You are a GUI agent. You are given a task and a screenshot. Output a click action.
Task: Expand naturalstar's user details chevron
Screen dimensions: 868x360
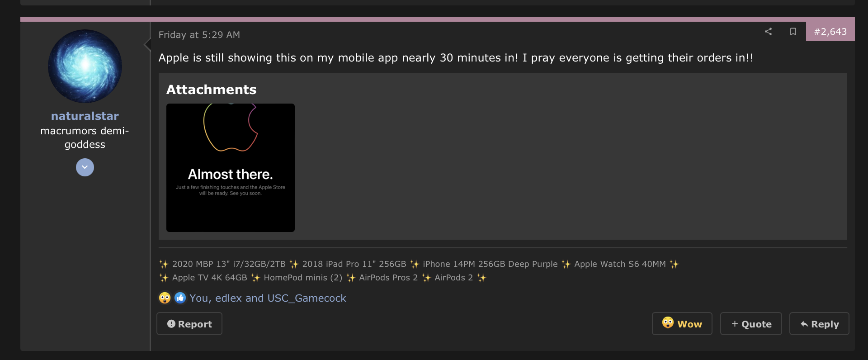85,167
